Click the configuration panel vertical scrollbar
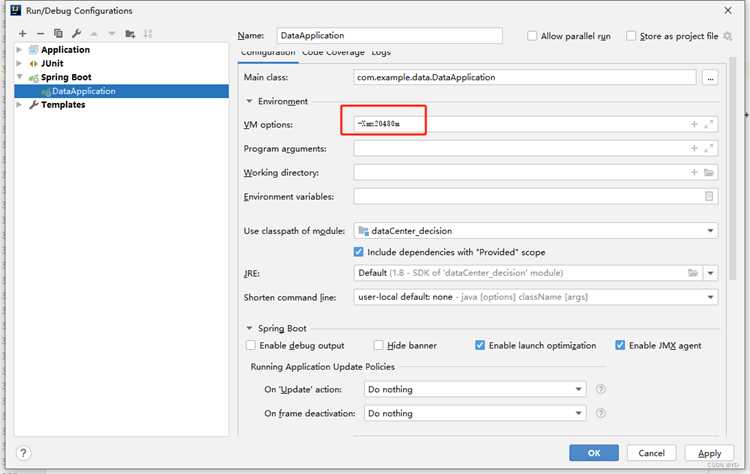Viewport: 750px width, 474px height. (x=732, y=167)
